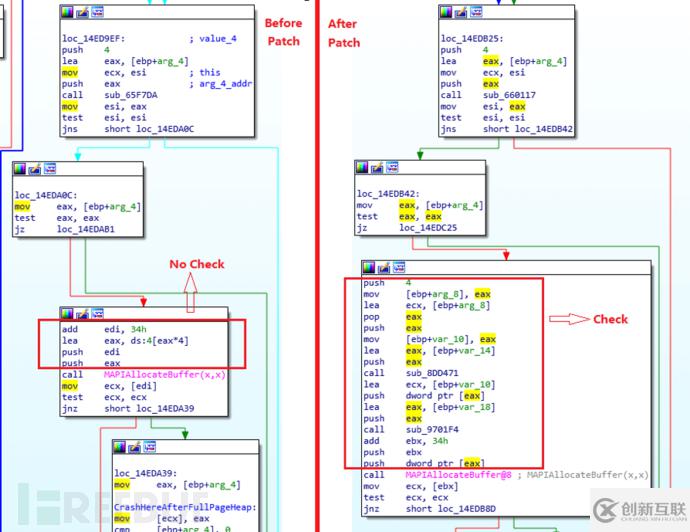
Task: Click the line 'call sub_660117'
Action: click(x=488, y=95)
